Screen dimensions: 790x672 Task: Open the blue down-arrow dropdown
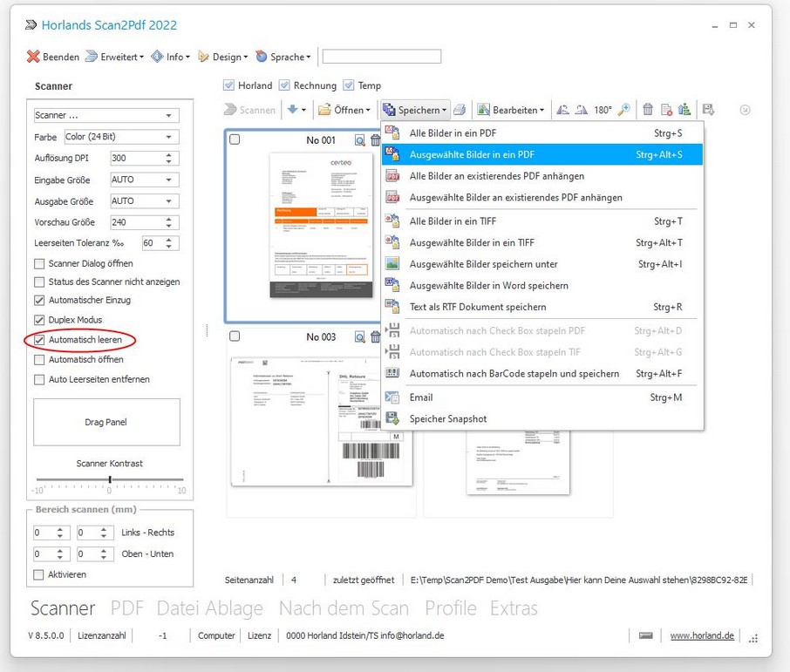pyautogui.click(x=296, y=109)
